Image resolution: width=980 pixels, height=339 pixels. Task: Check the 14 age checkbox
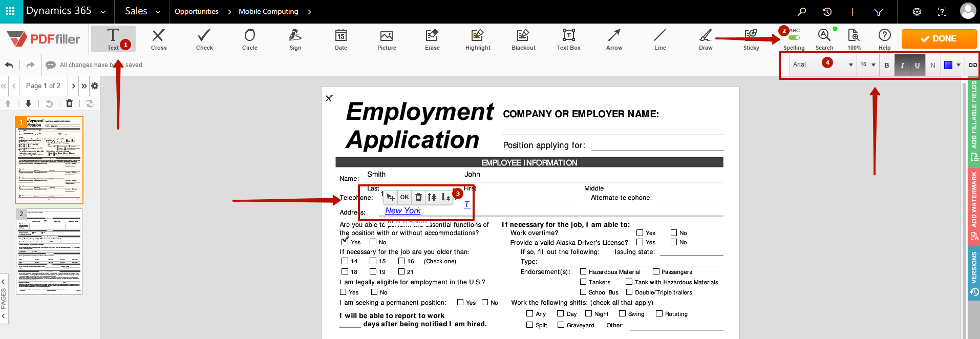pyautogui.click(x=345, y=261)
